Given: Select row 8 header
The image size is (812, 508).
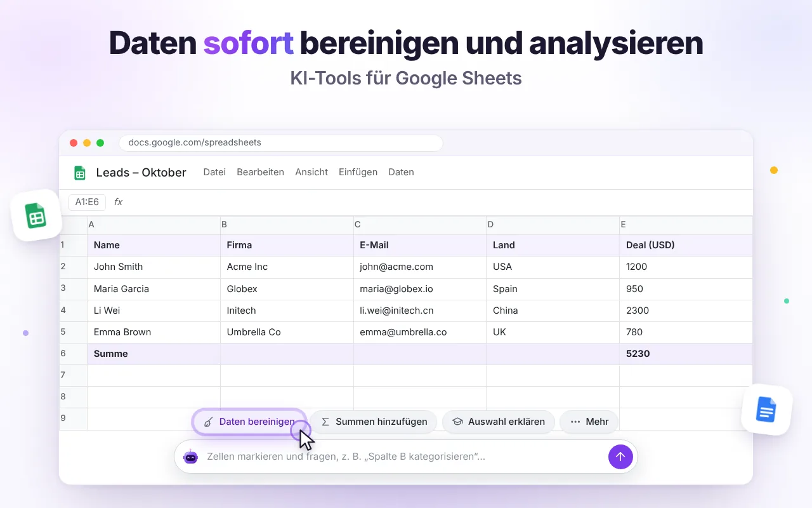Looking at the screenshot, I should (x=74, y=397).
